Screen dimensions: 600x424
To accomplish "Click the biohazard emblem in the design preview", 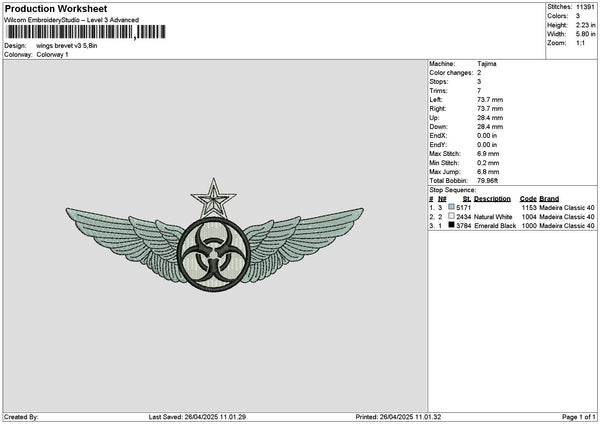I will point(214,254).
